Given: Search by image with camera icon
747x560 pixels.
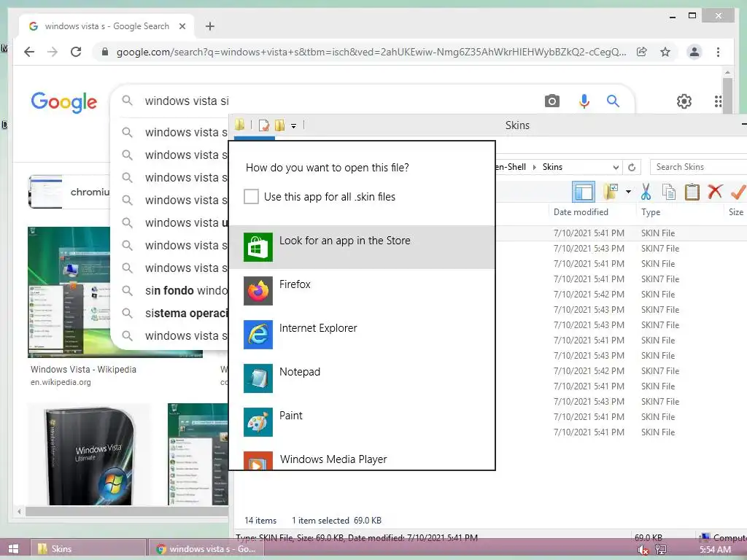Looking at the screenshot, I should click(x=552, y=101).
